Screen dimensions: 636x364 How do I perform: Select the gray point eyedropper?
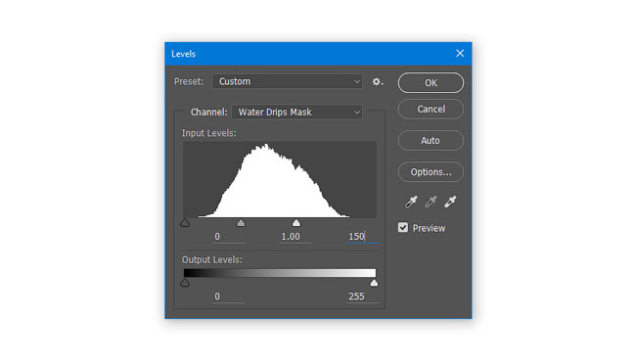pos(431,202)
